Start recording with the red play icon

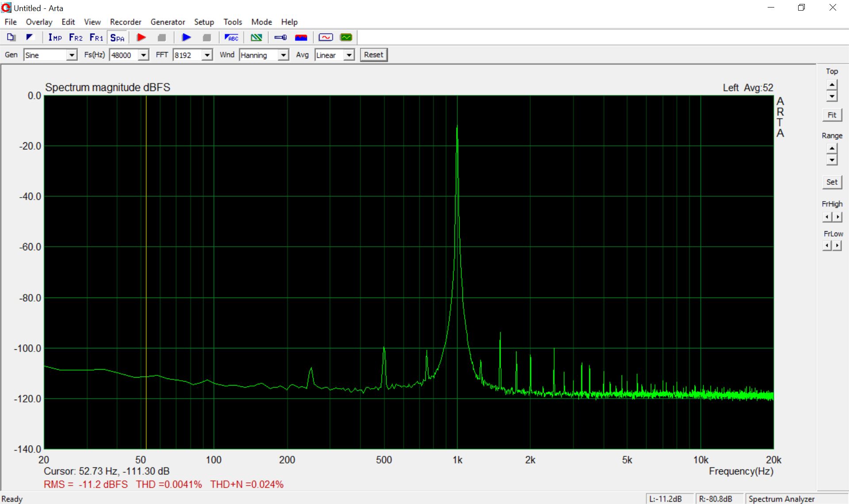click(141, 38)
